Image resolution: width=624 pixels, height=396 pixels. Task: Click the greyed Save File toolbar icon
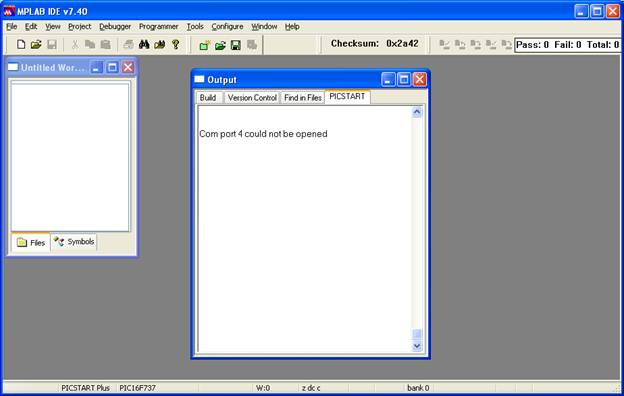(52, 44)
